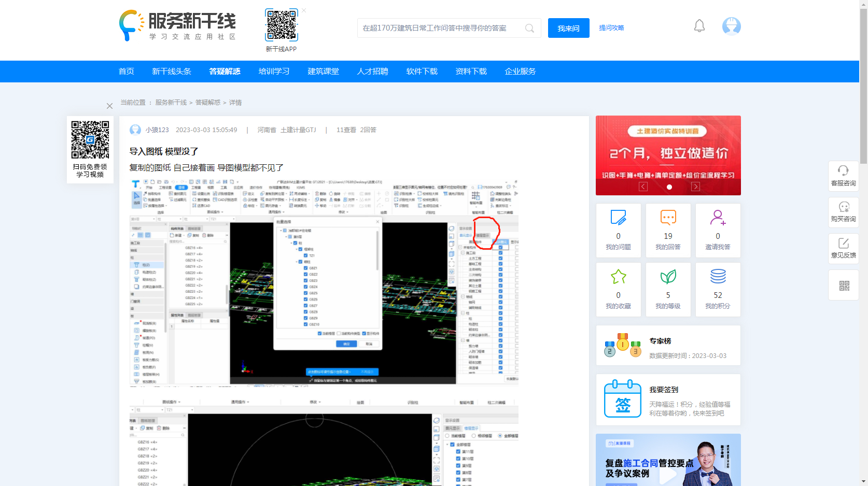Image resolution: width=868 pixels, height=486 pixels.
Task: Open 我的问题 icon card
Action: (618, 217)
